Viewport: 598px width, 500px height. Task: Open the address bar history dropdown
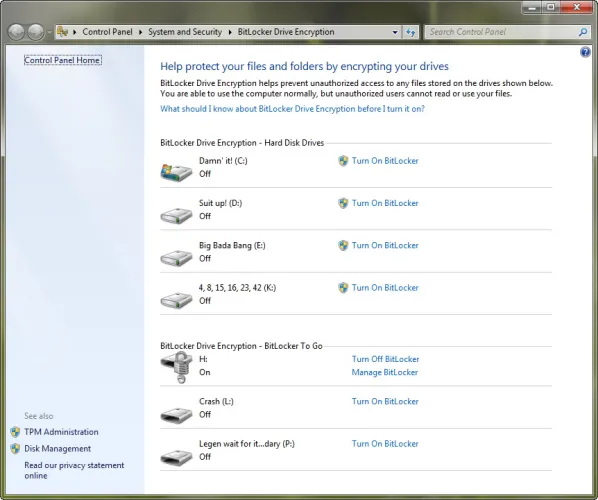coord(395,32)
